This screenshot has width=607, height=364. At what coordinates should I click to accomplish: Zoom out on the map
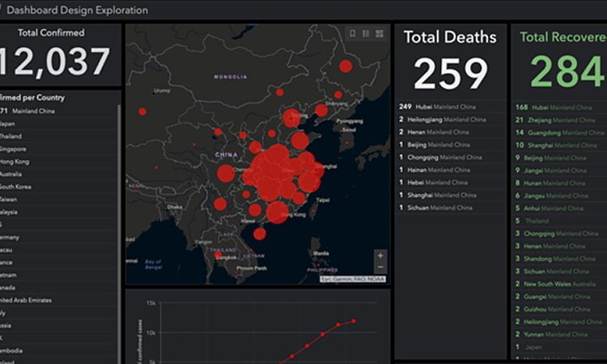[380, 267]
